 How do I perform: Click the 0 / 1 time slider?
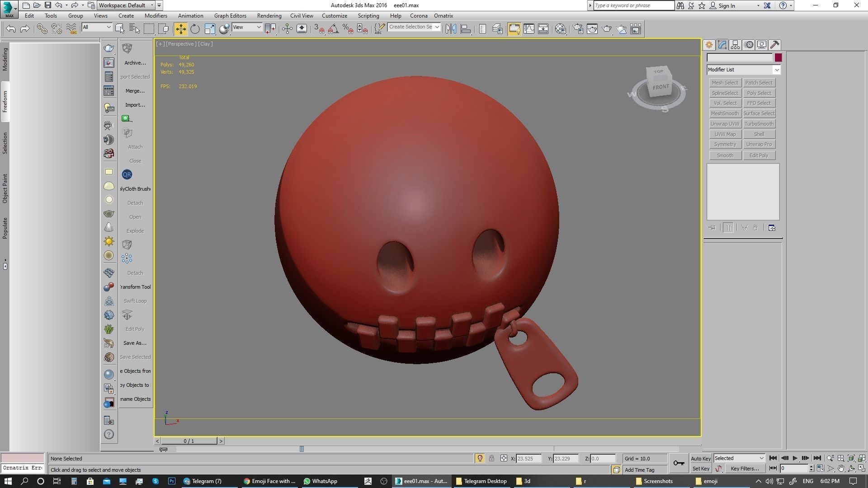[x=189, y=441]
